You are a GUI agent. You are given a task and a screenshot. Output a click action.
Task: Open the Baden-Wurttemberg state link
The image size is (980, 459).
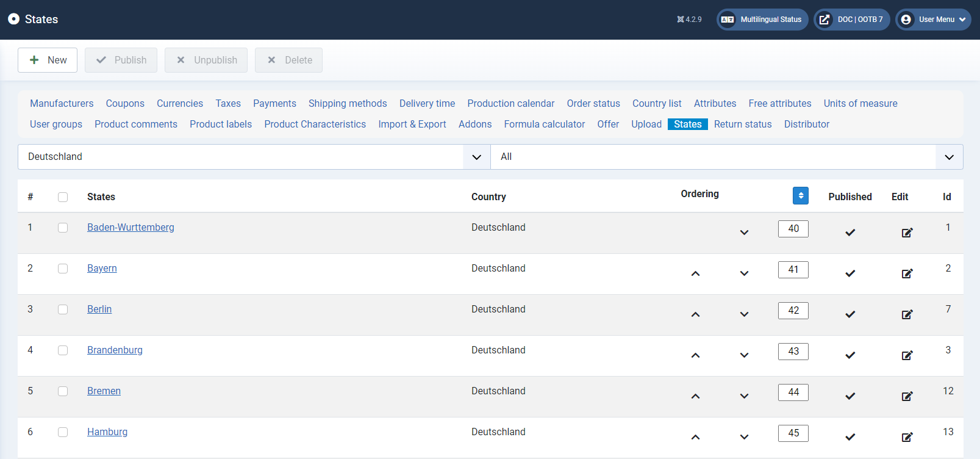point(131,227)
